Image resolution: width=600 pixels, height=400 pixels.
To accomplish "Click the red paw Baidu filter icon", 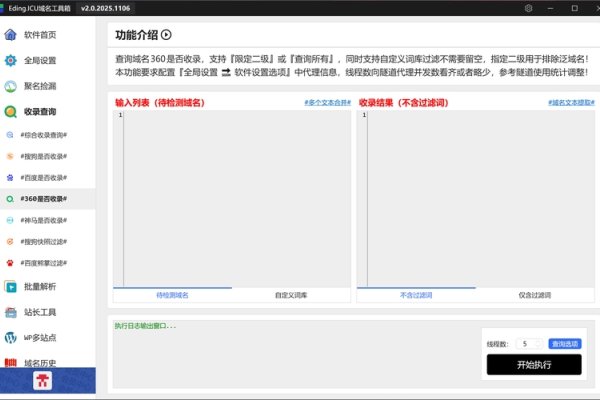I will 10,263.
